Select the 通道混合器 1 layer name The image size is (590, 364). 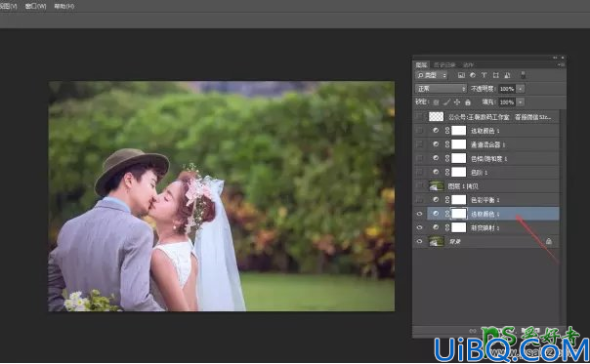coord(487,144)
